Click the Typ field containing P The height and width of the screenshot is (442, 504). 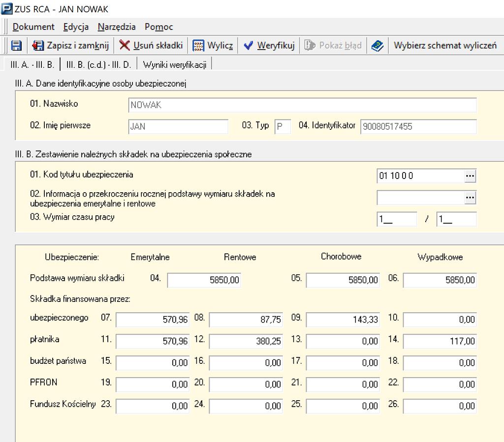click(283, 126)
